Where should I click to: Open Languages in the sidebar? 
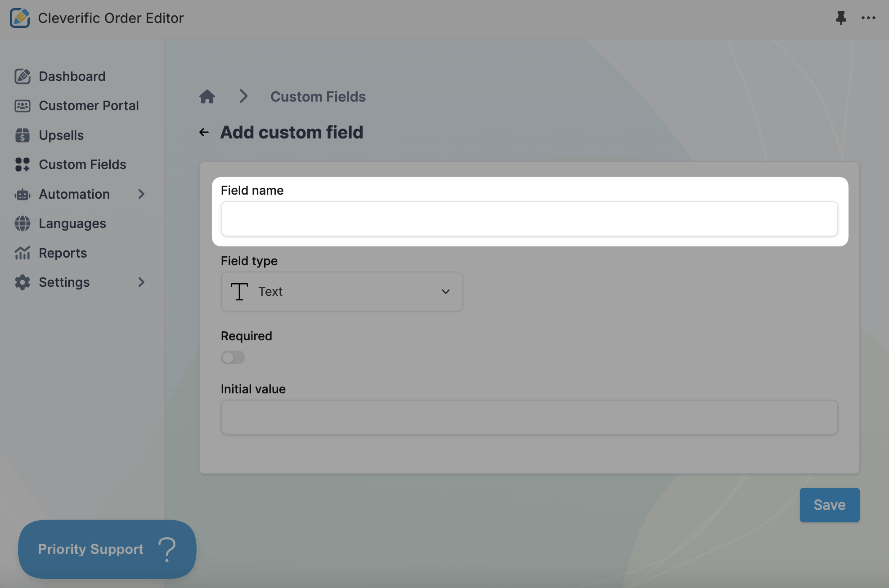pyautogui.click(x=72, y=223)
